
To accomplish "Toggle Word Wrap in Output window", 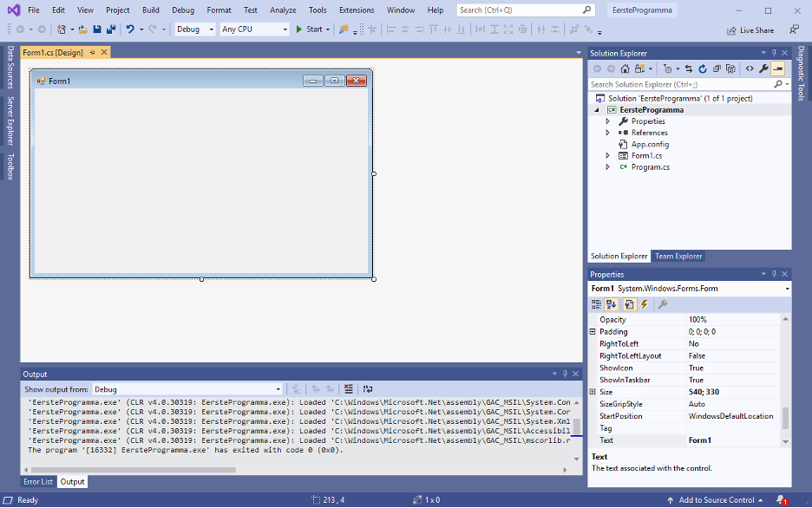I will point(368,389).
